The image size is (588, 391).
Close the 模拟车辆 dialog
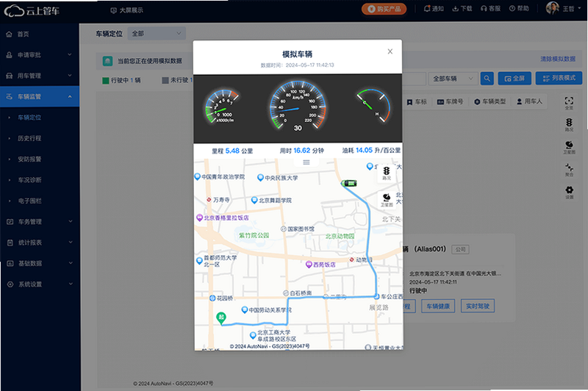pos(390,51)
